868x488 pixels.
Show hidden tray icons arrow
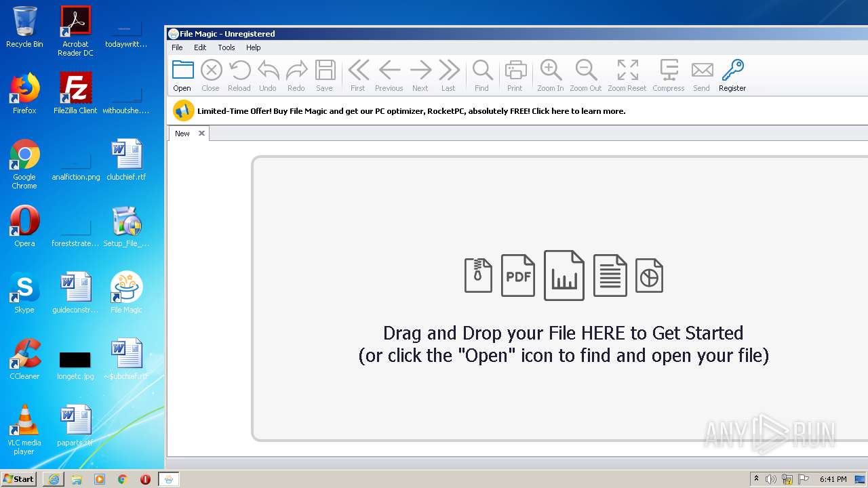pos(756,479)
